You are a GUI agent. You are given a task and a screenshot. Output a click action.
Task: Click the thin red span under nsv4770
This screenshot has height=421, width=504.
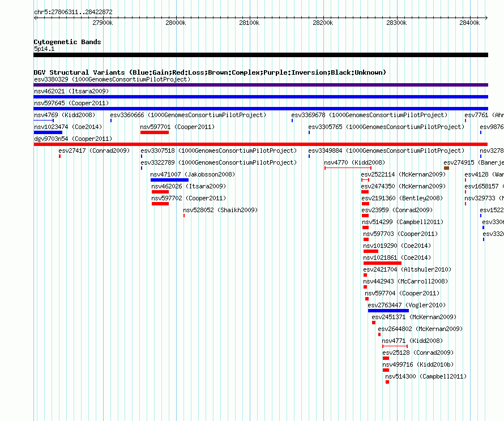click(x=348, y=168)
